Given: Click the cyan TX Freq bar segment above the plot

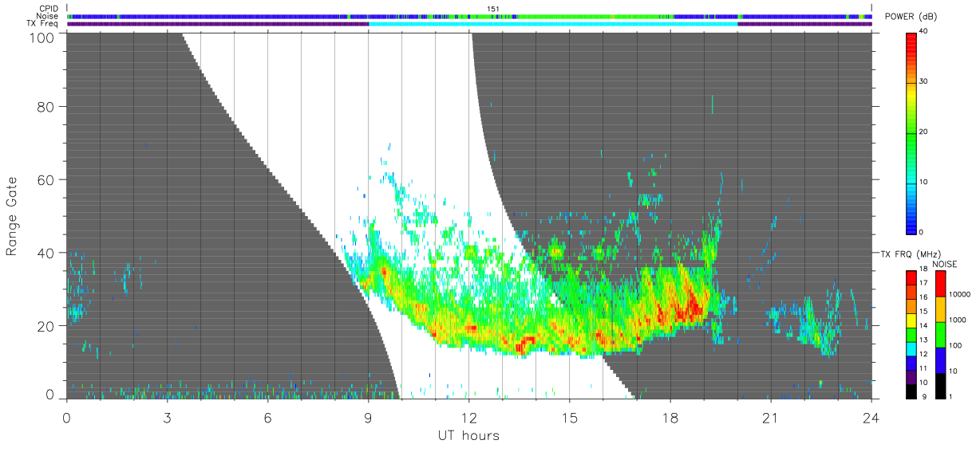Looking at the screenshot, I should click(553, 24).
